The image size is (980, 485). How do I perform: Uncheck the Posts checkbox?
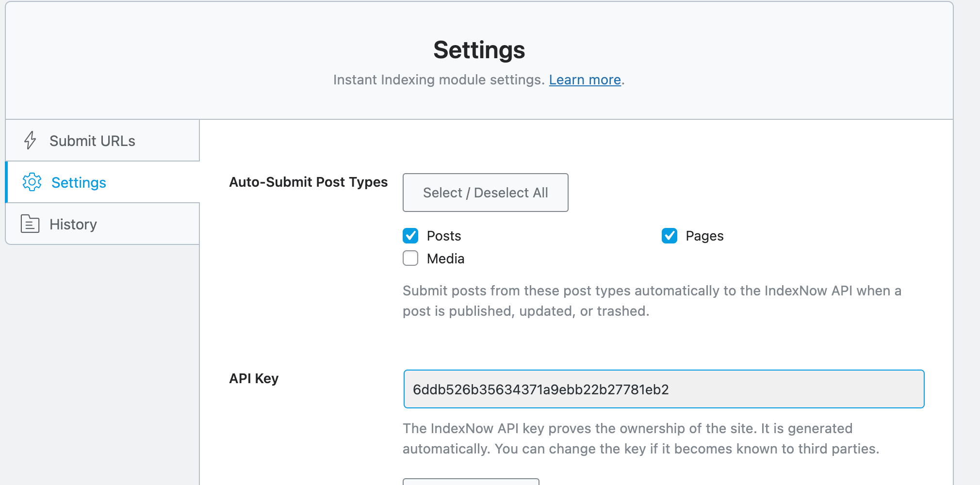point(410,236)
